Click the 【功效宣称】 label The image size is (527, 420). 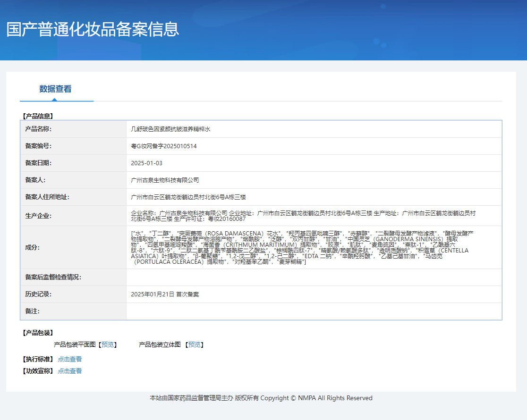point(38,371)
